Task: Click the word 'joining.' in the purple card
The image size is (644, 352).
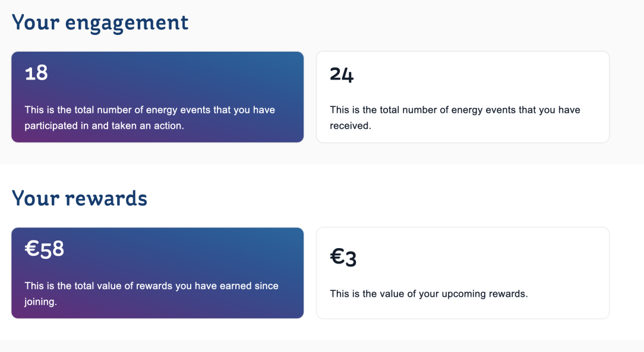Action: [x=40, y=302]
